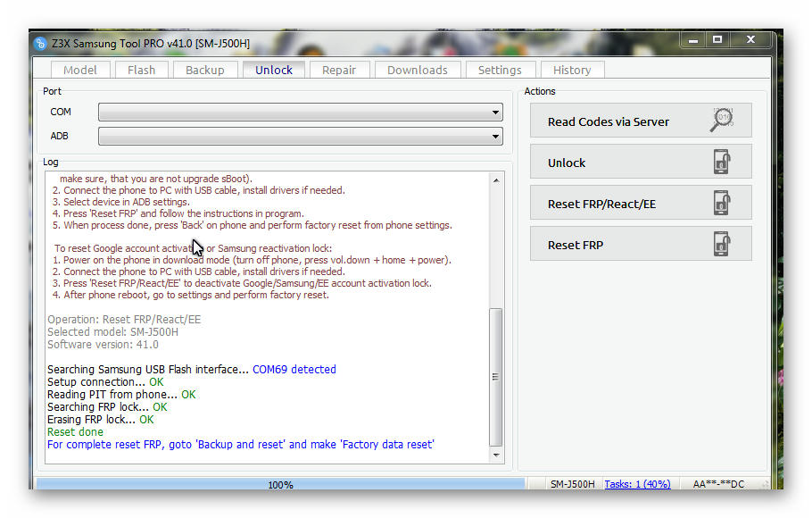This screenshot has height=518, width=812.
Task: Click the phone padlock icon on Reset FRP/React/EE
Action: click(x=721, y=203)
